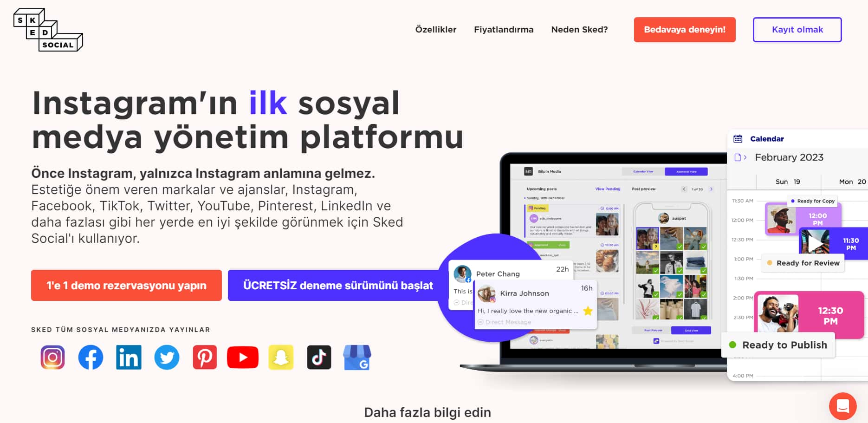This screenshot has height=423, width=868.
Task: Go to Özellikler menu item
Action: pyautogui.click(x=435, y=30)
